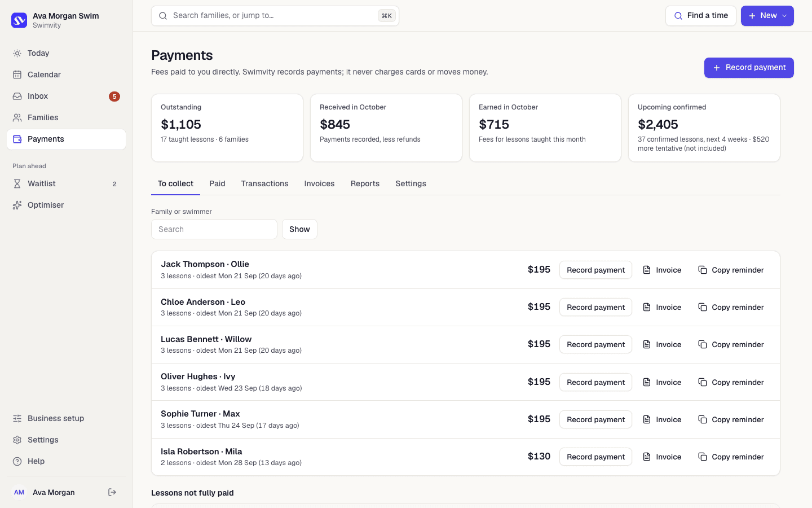This screenshot has width=812, height=508.
Task: Open Settings gear in sidebar
Action: (66, 440)
